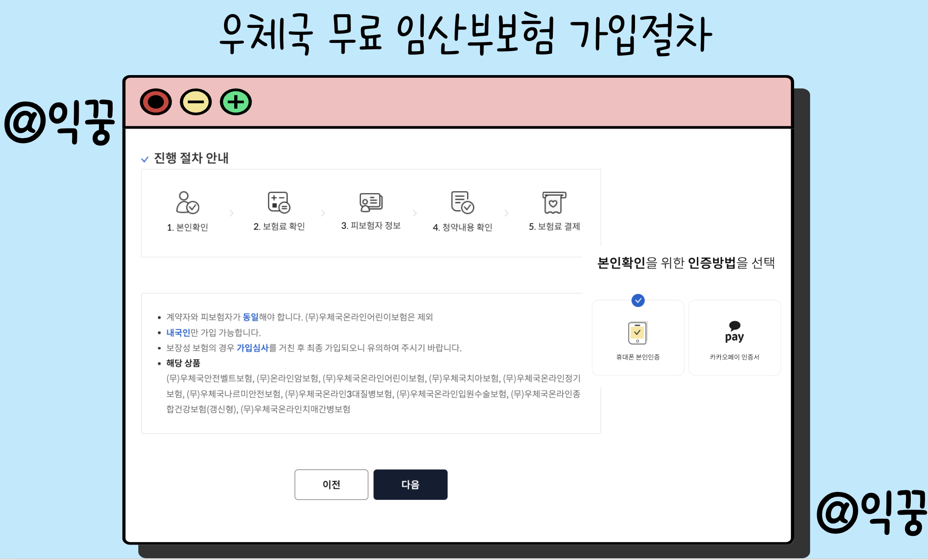The width and height of the screenshot is (928, 560).
Task: Click the 피보험자 정보 ID card icon
Action: tap(371, 202)
